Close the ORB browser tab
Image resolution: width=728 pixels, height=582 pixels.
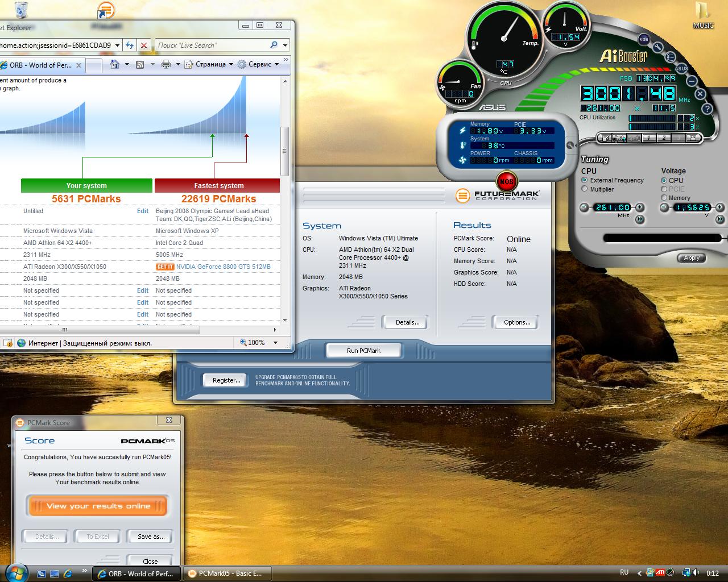tap(78, 65)
